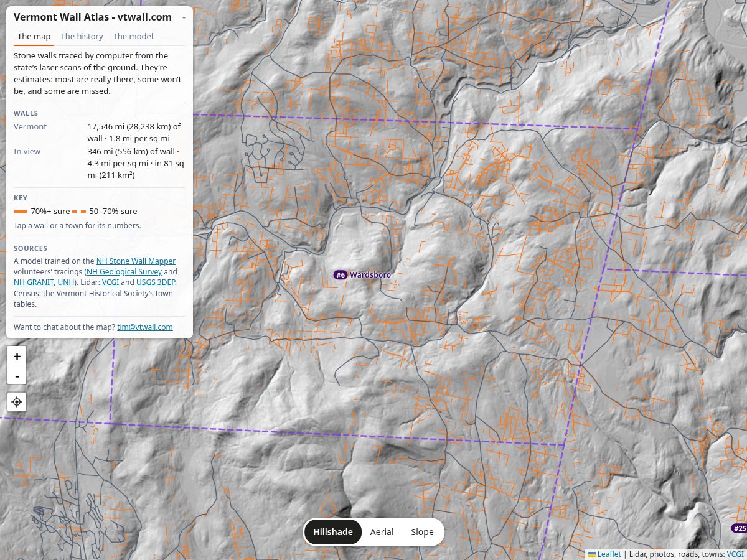
Task: Zoom out the map with minus button
Action: click(x=17, y=375)
